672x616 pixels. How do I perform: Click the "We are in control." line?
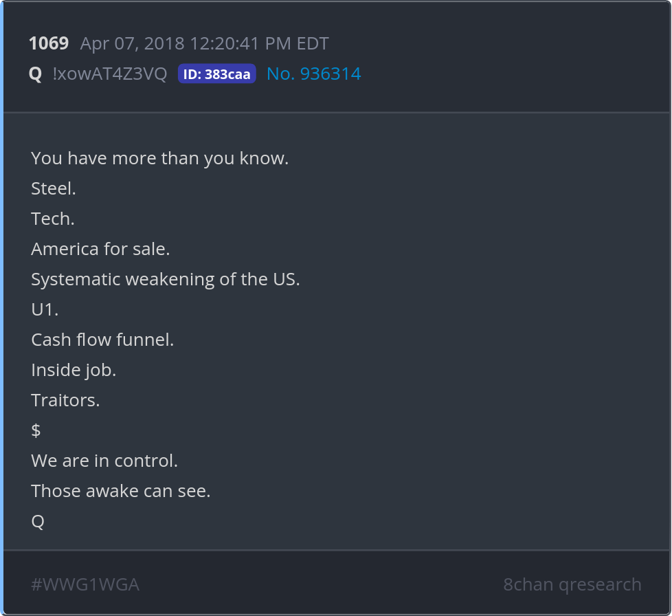coord(104,461)
